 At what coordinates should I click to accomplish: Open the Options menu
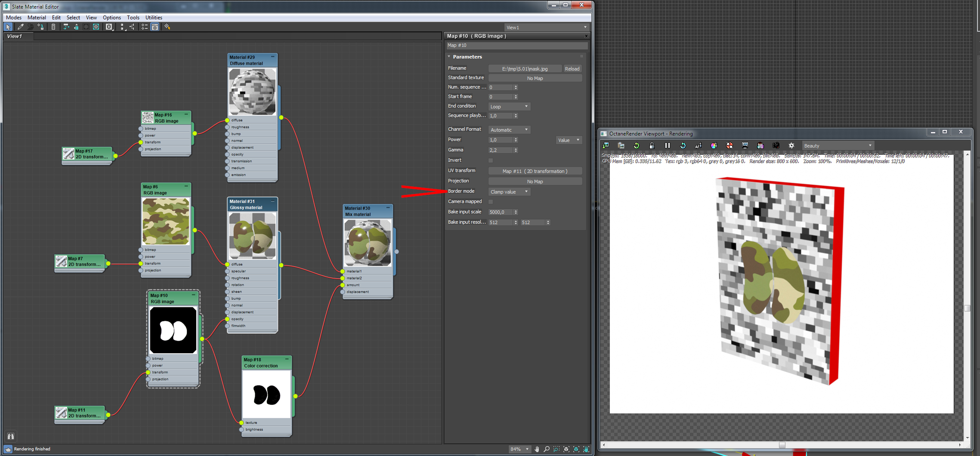[112, 18]
